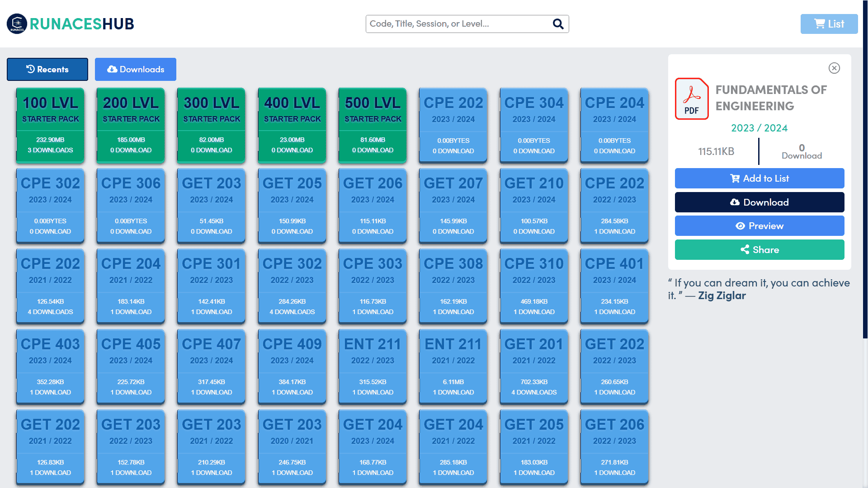Select GET 204 2023/2024 card

click(x=373, y=447)
